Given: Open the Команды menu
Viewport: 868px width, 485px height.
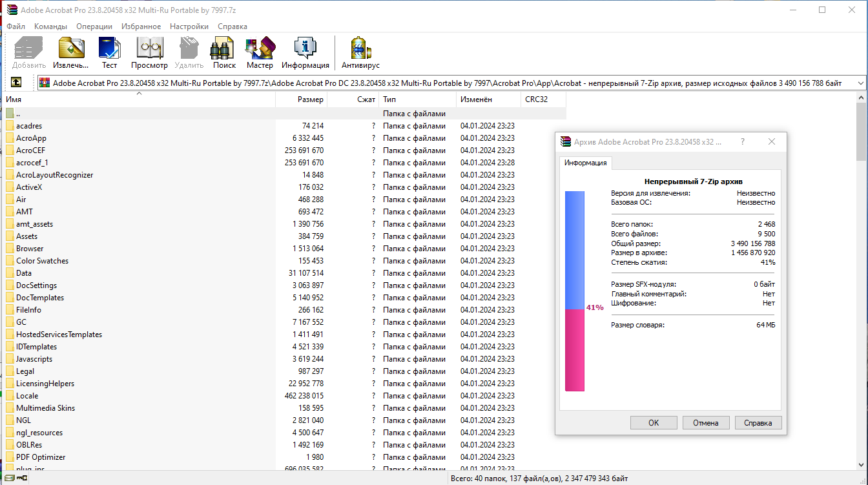Looking at the screenshot, I should (50, 26).
